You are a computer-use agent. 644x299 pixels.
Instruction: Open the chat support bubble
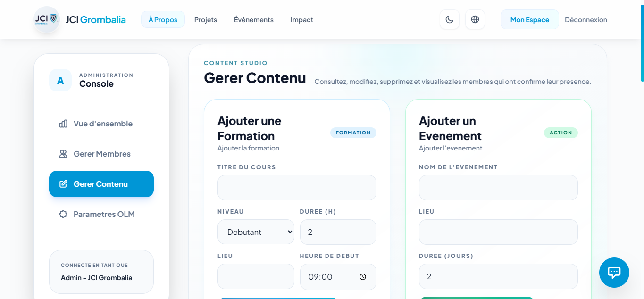tap(614, 273)
